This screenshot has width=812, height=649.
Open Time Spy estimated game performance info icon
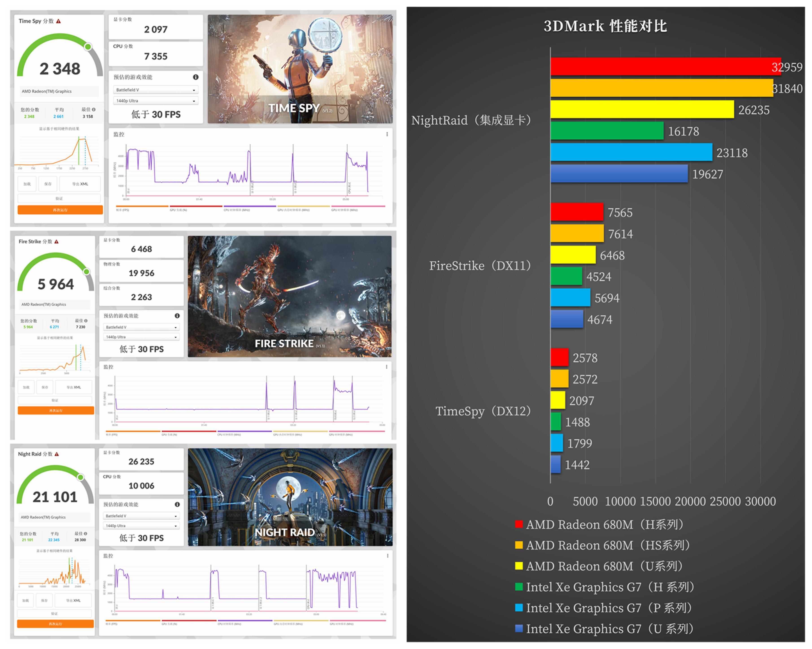pyautogui.click(x=196, y=77)
